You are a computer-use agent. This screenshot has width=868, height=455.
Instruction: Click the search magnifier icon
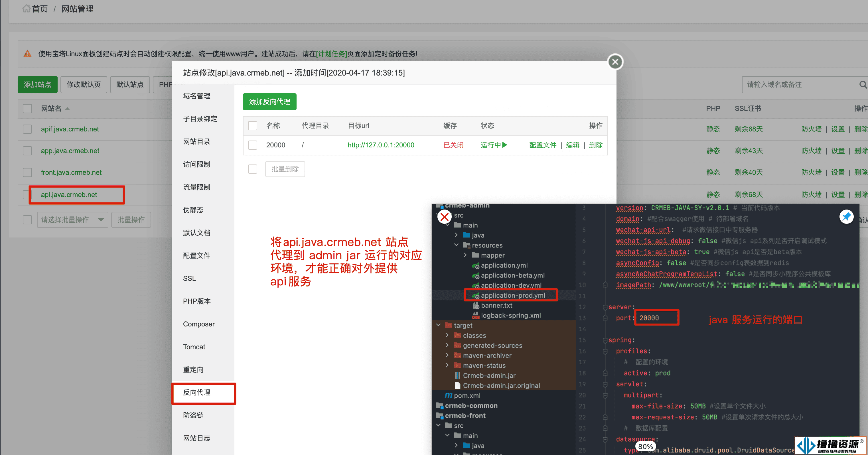click(x=863, y=85)
